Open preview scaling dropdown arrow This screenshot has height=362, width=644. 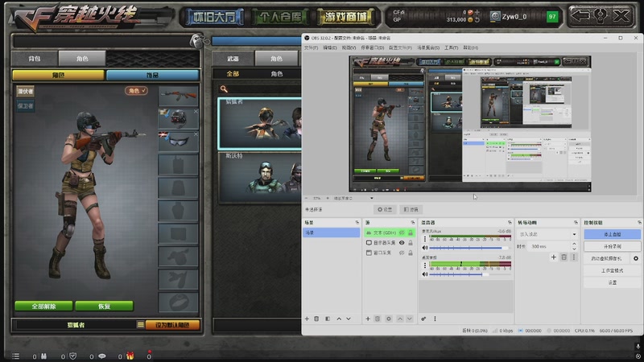(x=372, y=198)
